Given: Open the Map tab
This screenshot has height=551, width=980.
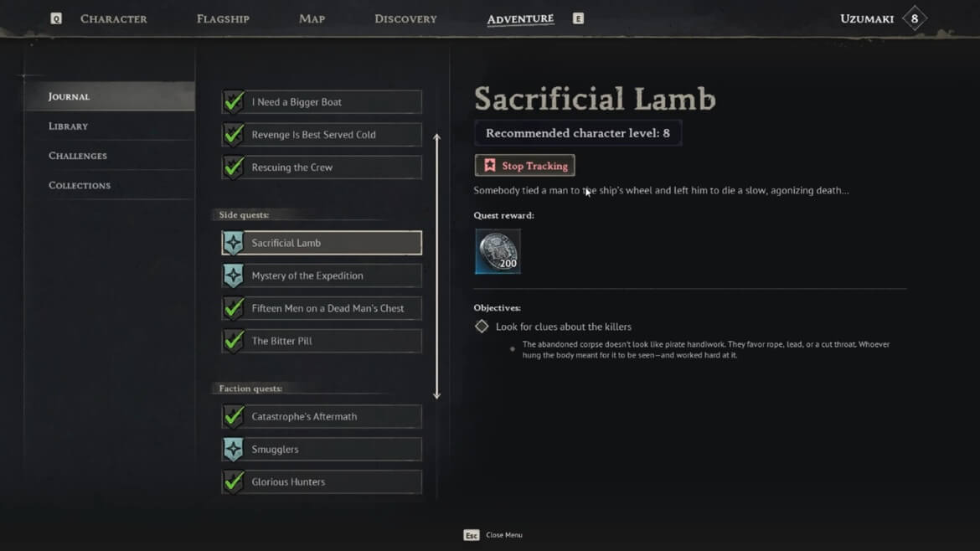Looking at the screenshot, I should tap(312, 18).
